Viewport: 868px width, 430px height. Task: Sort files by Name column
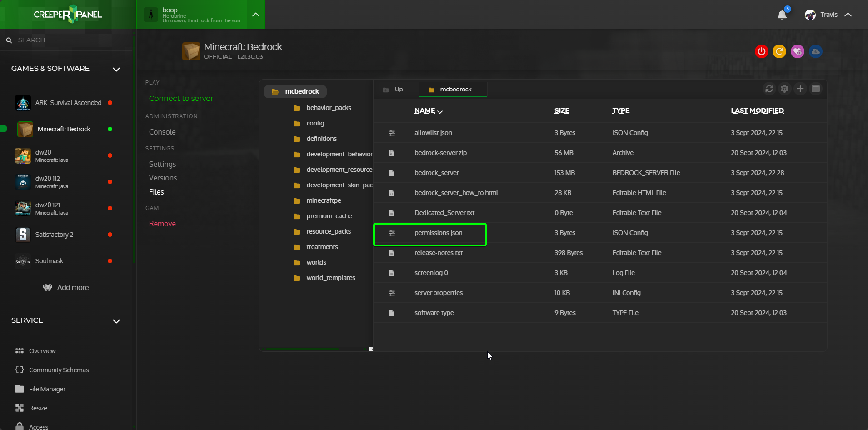(425, 110)
